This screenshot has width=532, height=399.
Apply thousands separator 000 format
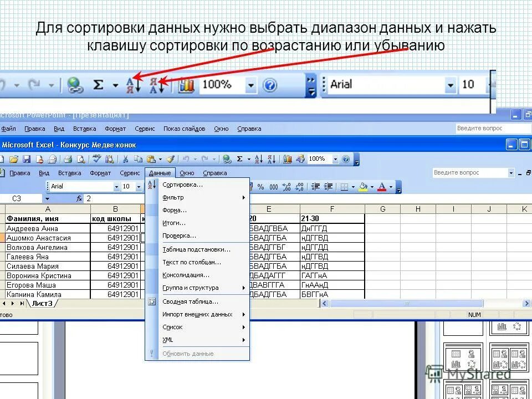click(273, 187)
